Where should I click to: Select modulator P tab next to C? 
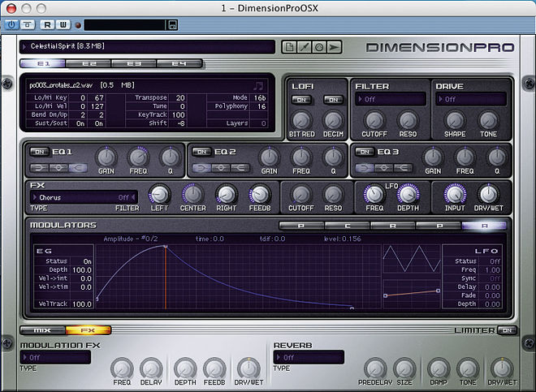(301, 226)
